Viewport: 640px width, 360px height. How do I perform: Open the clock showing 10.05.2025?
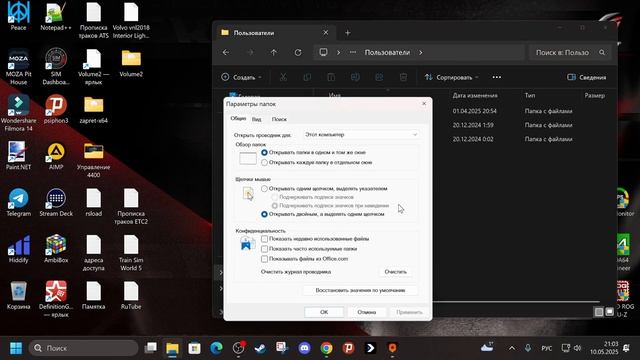pyautogui.click(x=604, y=348)
